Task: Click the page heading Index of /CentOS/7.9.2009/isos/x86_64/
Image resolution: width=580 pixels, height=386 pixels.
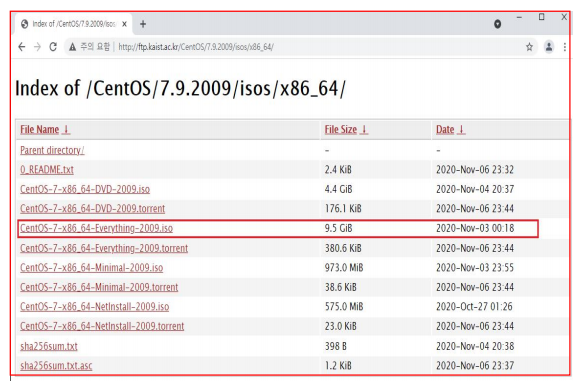Action: [x=180, y=89]
